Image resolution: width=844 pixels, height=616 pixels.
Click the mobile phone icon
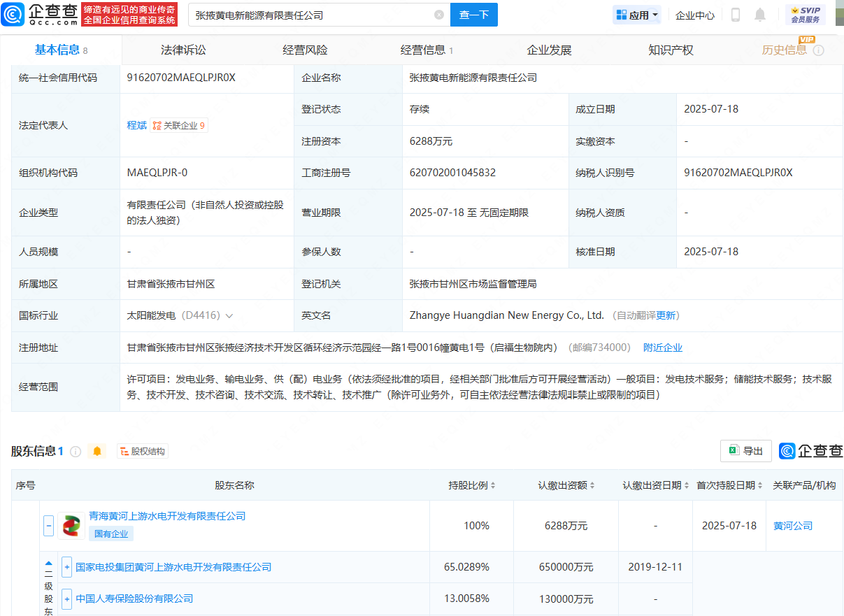pos(736,15)
